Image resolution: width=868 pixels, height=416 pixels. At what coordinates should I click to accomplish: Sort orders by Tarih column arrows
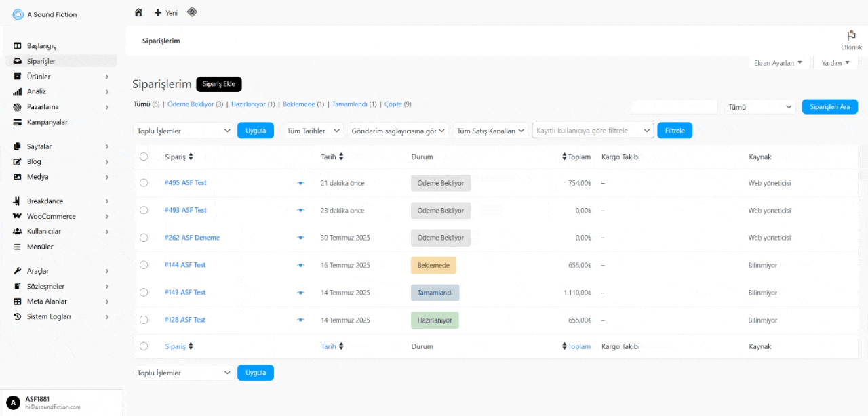click(340, 157)
